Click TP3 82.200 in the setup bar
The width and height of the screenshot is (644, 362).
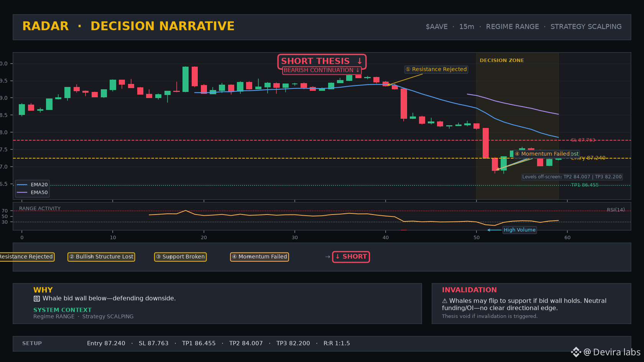pyautogui.click(x=293, y=344)
